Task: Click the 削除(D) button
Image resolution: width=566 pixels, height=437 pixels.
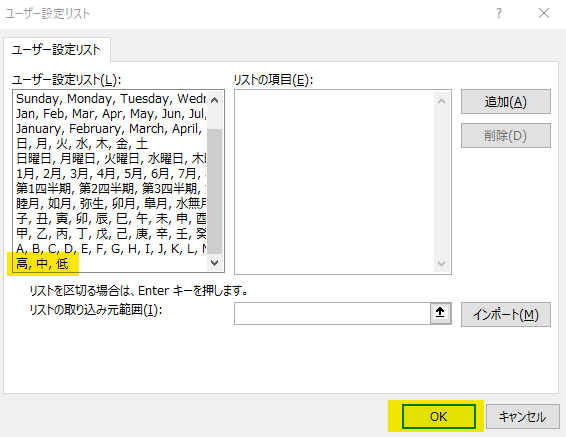Action: click(x=506, y=136)
